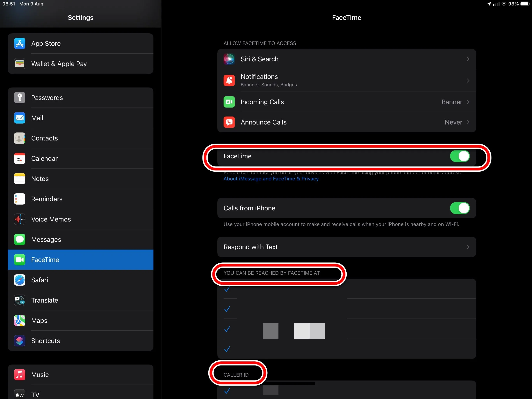Tap the battery indicator in status bar

[x=525, y=4]
